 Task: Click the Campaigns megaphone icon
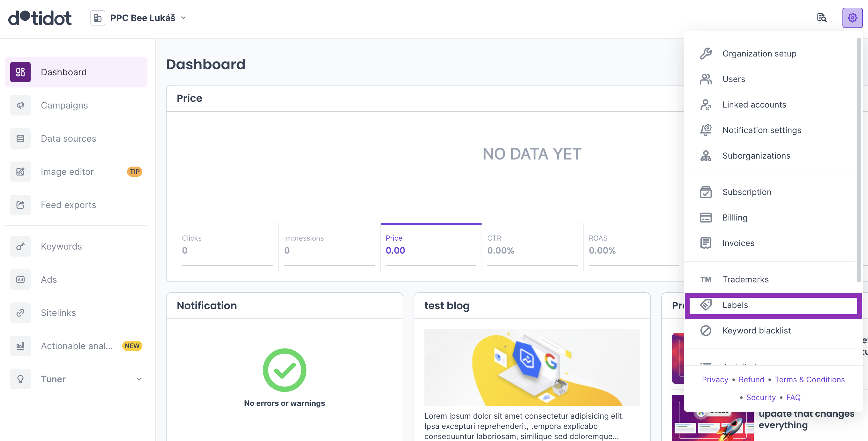20,105
